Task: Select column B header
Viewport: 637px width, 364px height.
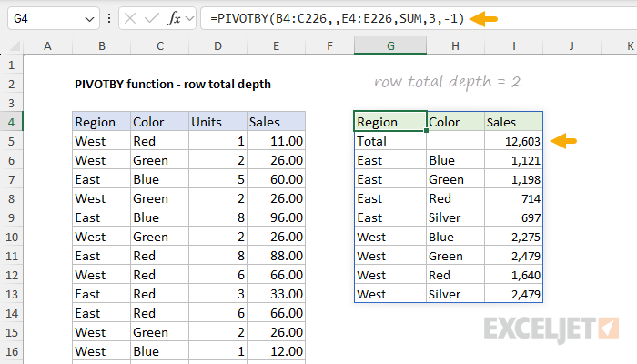Action: pyautogui.click(x=102, y=46)
